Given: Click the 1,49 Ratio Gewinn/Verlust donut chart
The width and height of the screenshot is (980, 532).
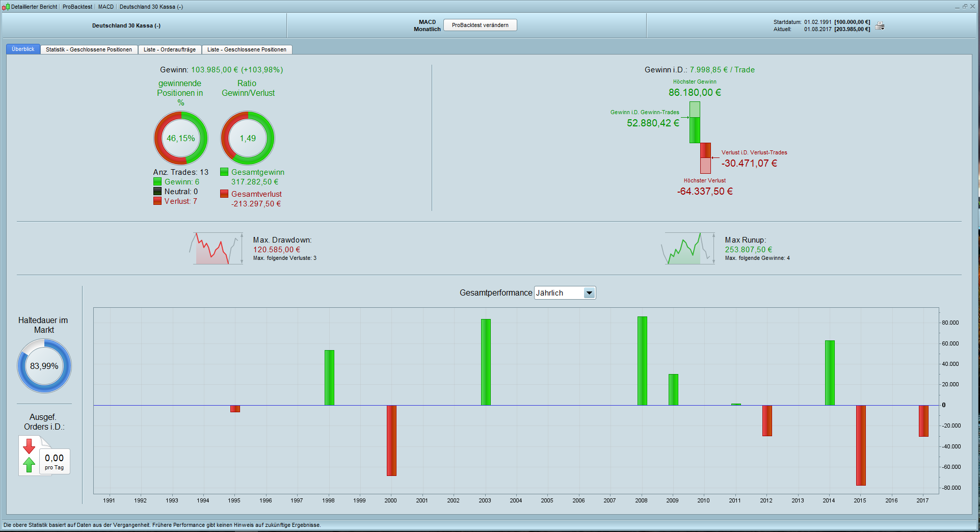Looking at the screenshot, I should click(x=248, y=138).
